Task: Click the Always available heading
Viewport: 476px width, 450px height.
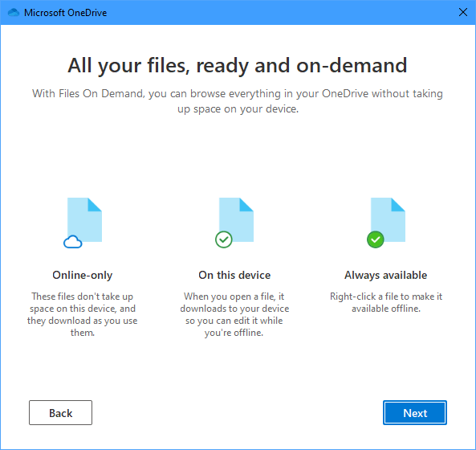Action: tap(385, 275)
